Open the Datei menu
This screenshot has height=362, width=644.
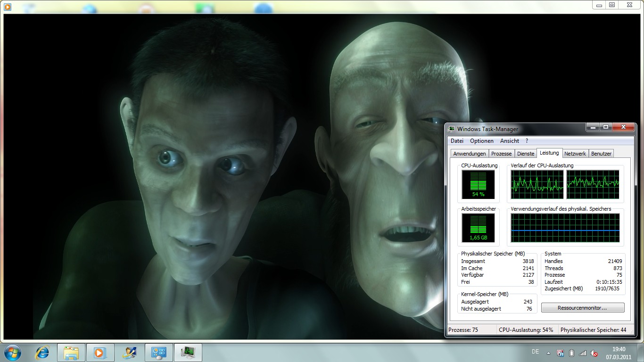457,141
